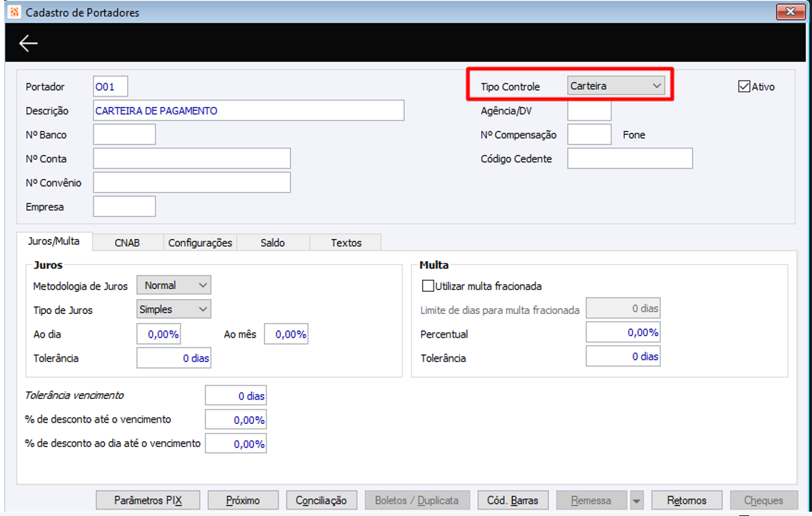Click the Agência/DV field
Image resolution: width=812 pixels, height=516 pixels.
point(589,110)
